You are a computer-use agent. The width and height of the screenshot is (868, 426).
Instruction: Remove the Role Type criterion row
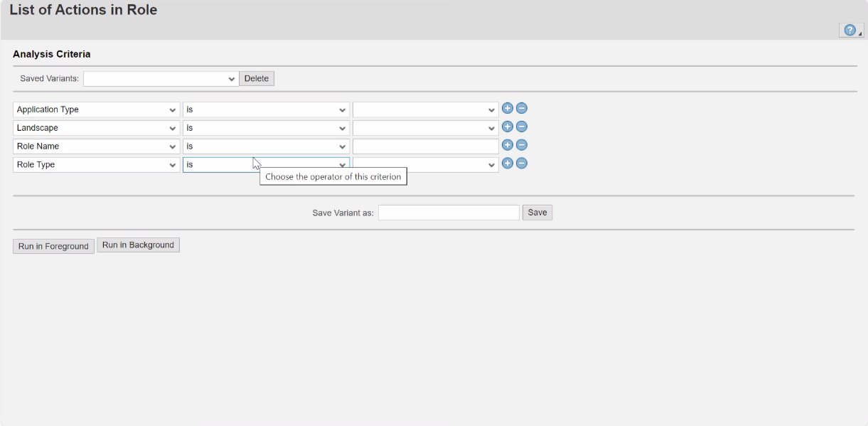coord(521,164)
